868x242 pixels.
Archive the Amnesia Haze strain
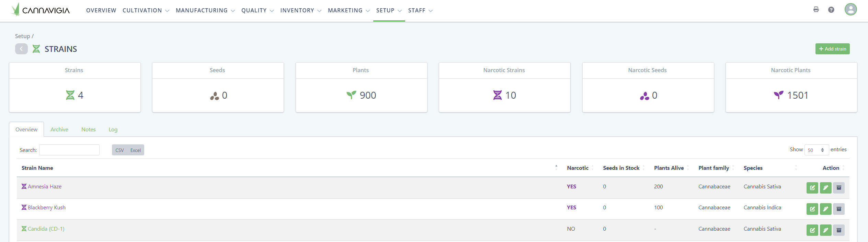pyautogui.click(x=838, y=188)
